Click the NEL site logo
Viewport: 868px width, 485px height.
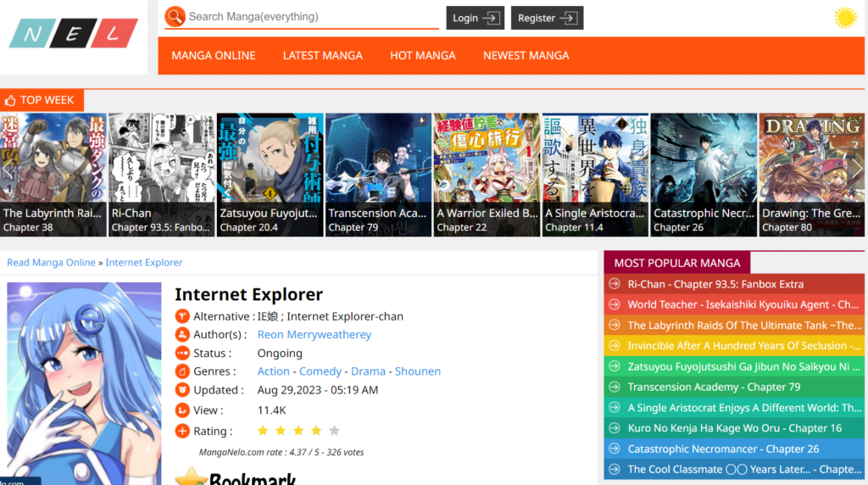click(74, 33)
